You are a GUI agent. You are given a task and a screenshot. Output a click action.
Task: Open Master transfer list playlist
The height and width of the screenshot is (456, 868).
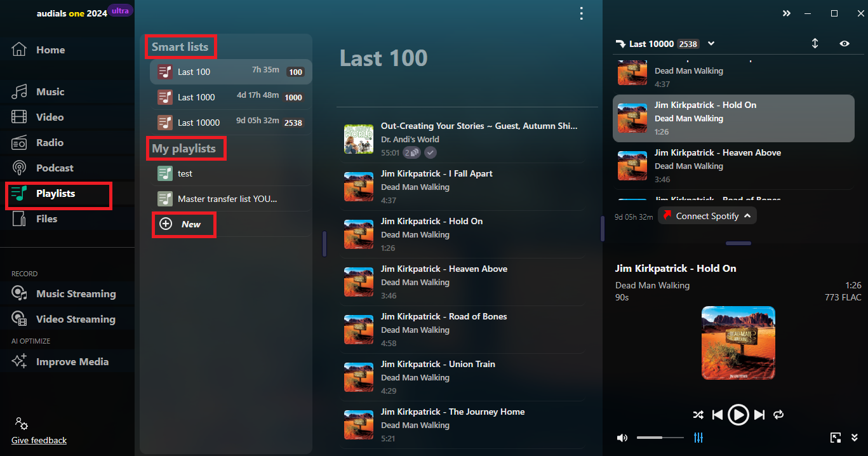pyautogui.click(x=231, y=199)
